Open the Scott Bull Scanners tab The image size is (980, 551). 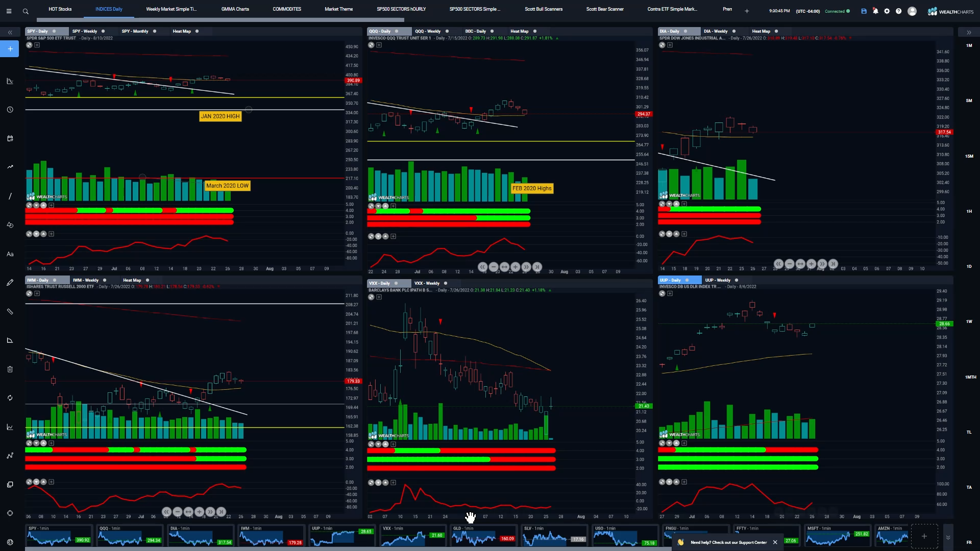pos(544,9)
